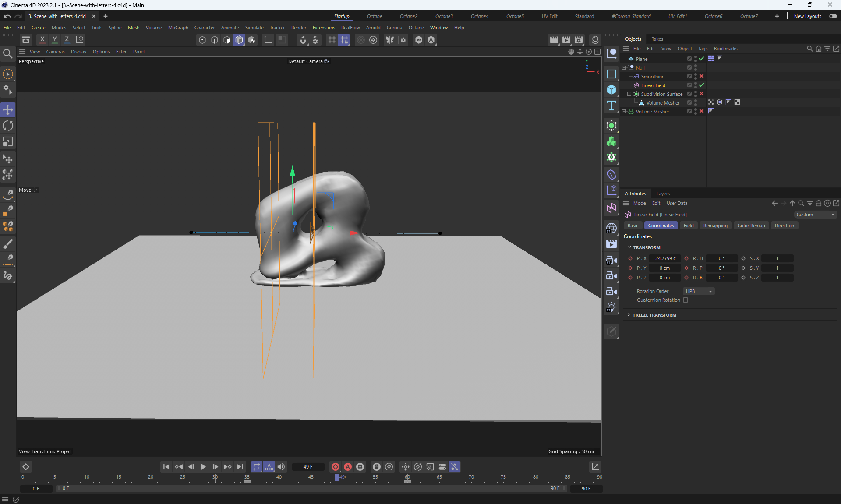Viewport: 841px width, 504px height.
Task: Disable the Linear Field green checkmark
Action: (x=702, y=85)
